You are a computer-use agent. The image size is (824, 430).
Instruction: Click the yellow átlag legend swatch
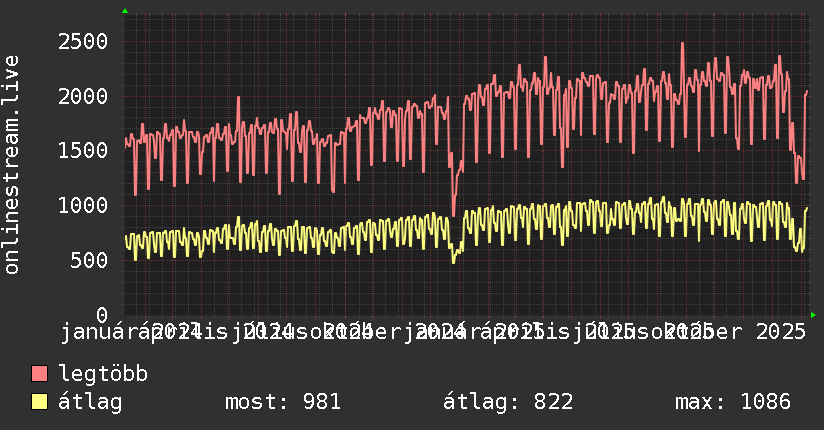tap(39, 402)
